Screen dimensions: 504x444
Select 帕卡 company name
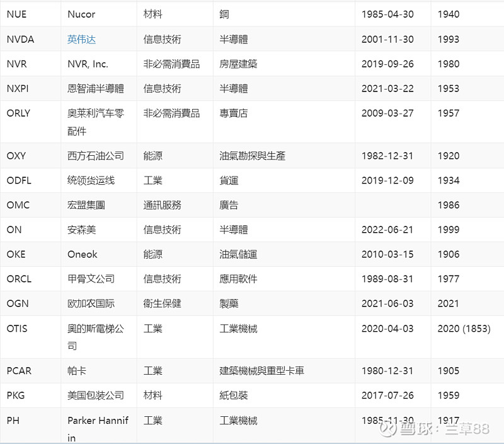[x=76, y=371]
